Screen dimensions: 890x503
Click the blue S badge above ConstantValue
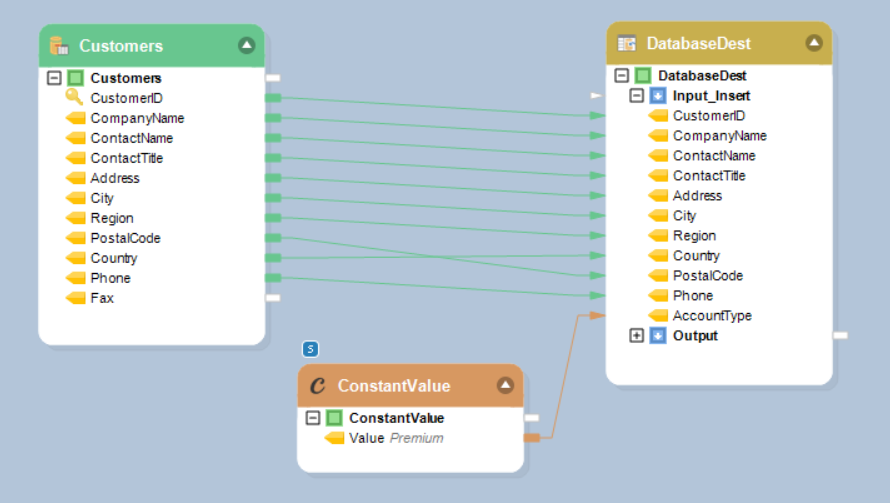coord(311,349)
